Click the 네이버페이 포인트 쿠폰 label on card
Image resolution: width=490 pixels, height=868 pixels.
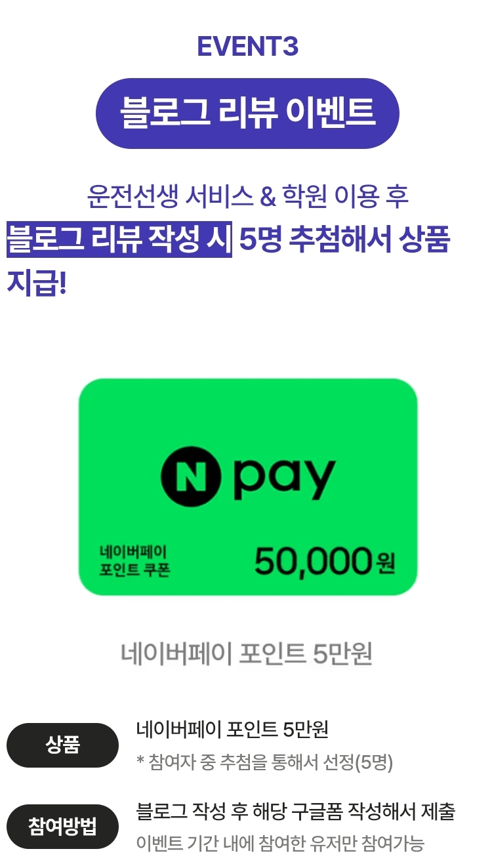click(x=134, y=560)
